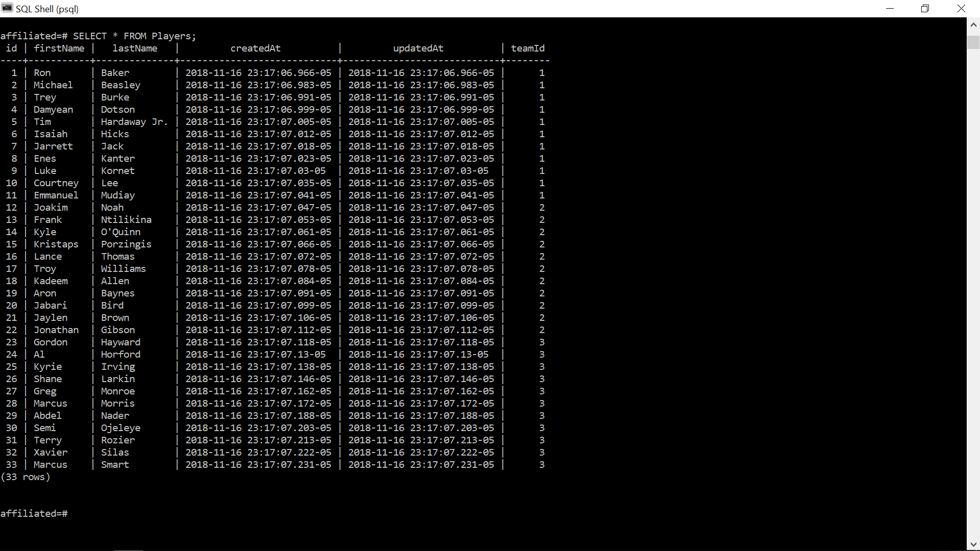Image resolution: width=980 pixels, height=551 pixels.
Task: Click the vertical scrollbar thumb
Action: tap(973, 42)
